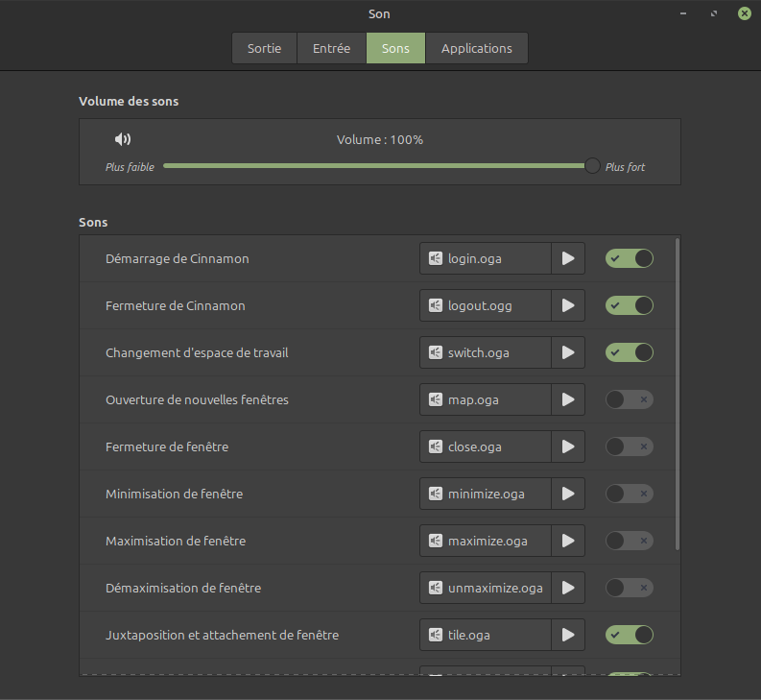761x700 pixels.
Task: Open the logout.ogg sound file selector
Action: tap(486, 305)
